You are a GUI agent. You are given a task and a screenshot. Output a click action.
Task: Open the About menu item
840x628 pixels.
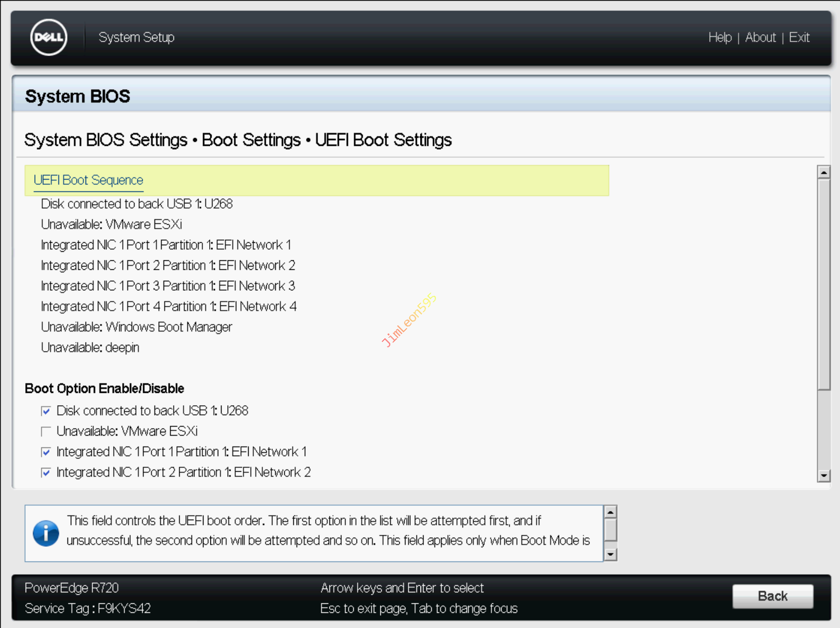point(760,38)
